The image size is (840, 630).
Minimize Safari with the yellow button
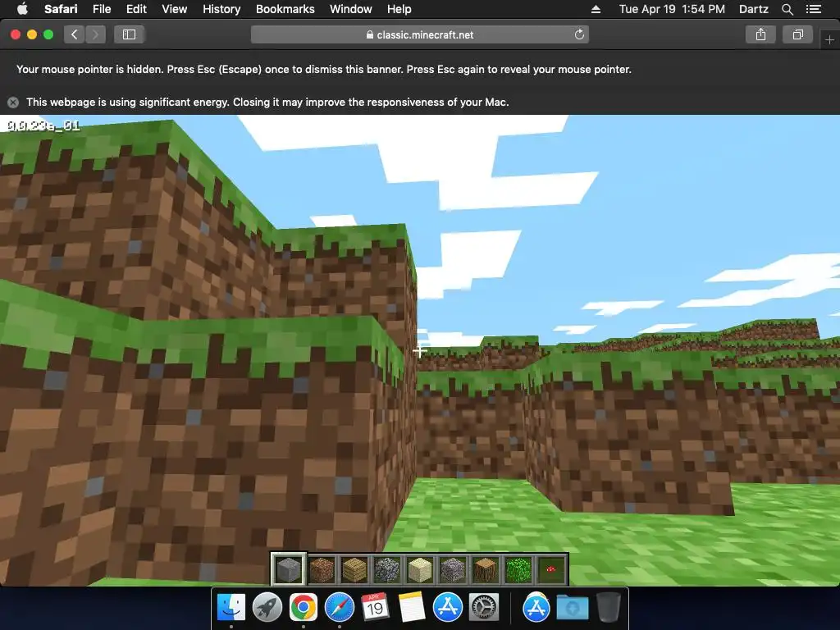pos(32,34)
